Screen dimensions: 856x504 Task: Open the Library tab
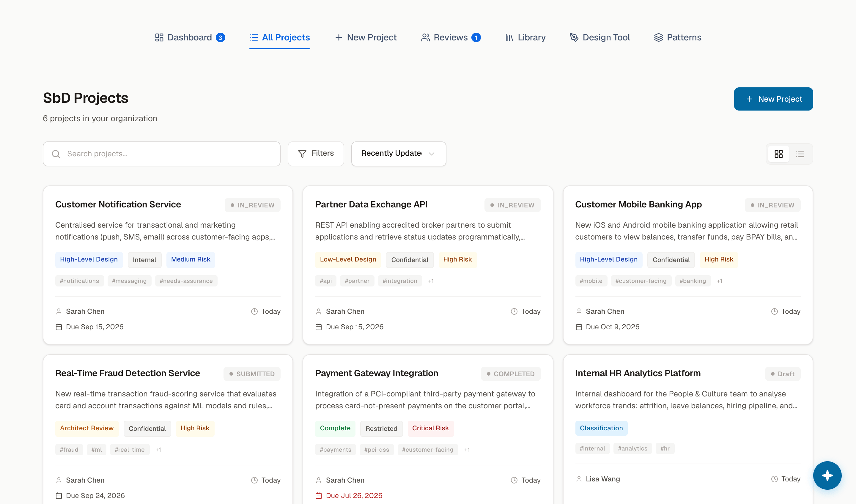coord(525,37)
